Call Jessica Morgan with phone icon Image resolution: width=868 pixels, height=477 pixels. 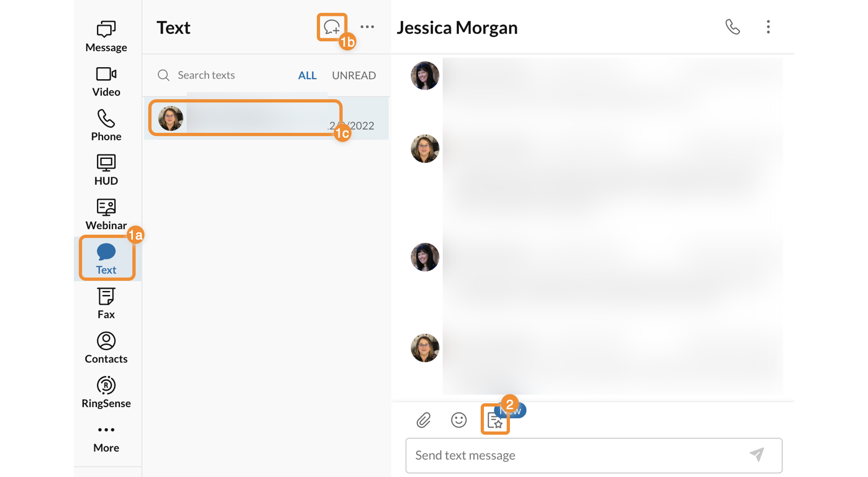point(732,27)
